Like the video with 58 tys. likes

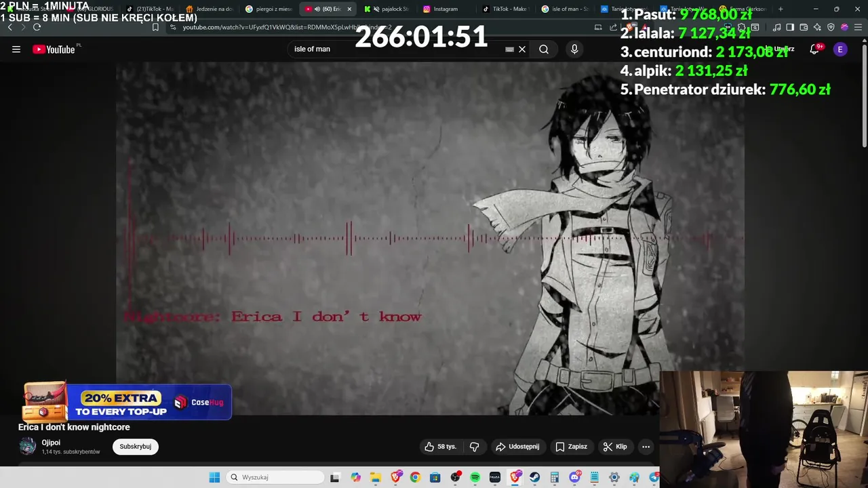click(441, 447)
